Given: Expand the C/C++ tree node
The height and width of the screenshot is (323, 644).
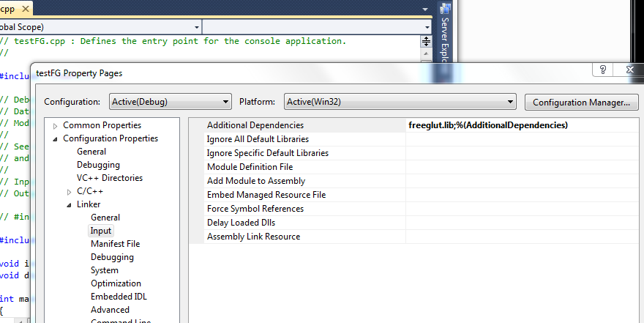Looking at the screenshot, I should (70, 192).
